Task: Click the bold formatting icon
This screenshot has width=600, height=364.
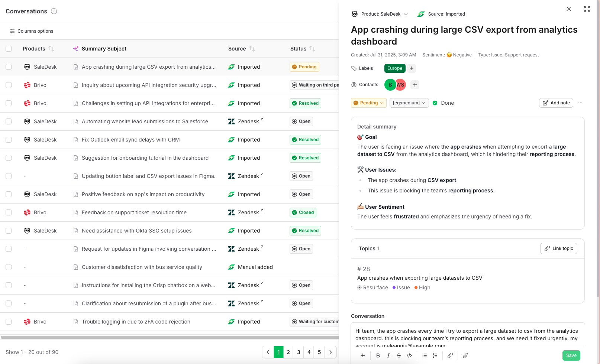Action: pos(378,355)
